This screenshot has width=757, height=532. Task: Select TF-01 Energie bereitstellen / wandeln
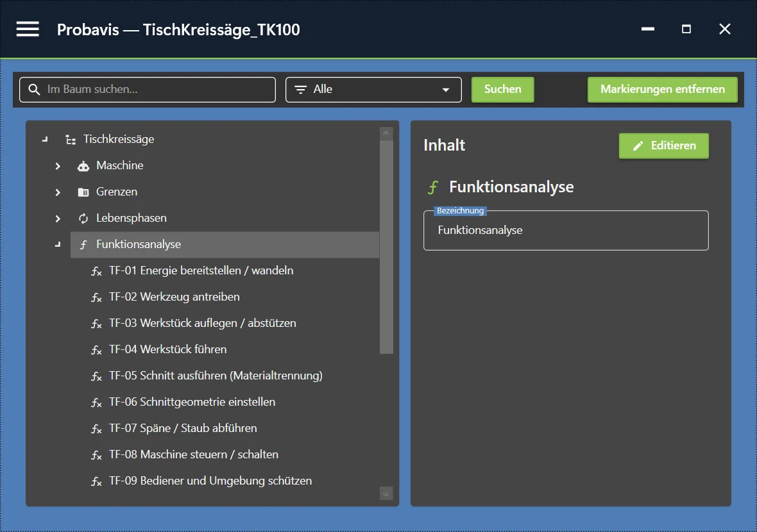201,270
